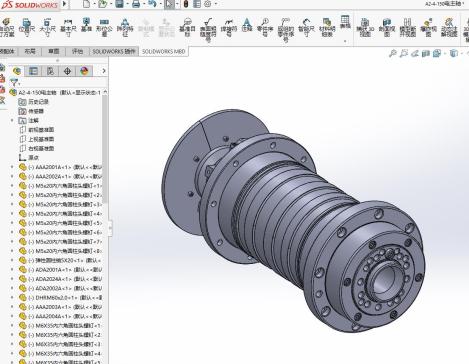
Task: Open the Section View (剖面视图) tool
Action: [x=387, y=27]
